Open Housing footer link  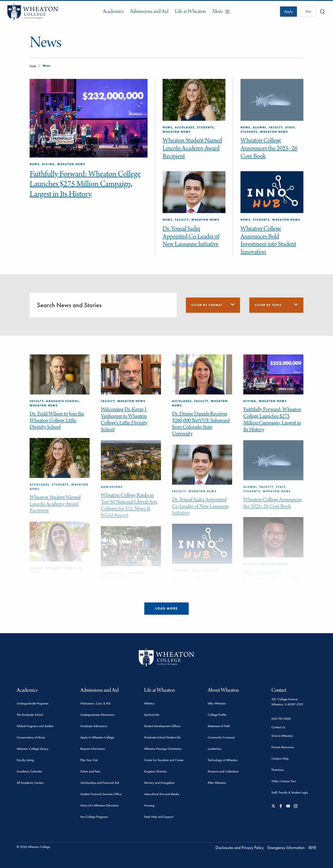coord(149,805)
